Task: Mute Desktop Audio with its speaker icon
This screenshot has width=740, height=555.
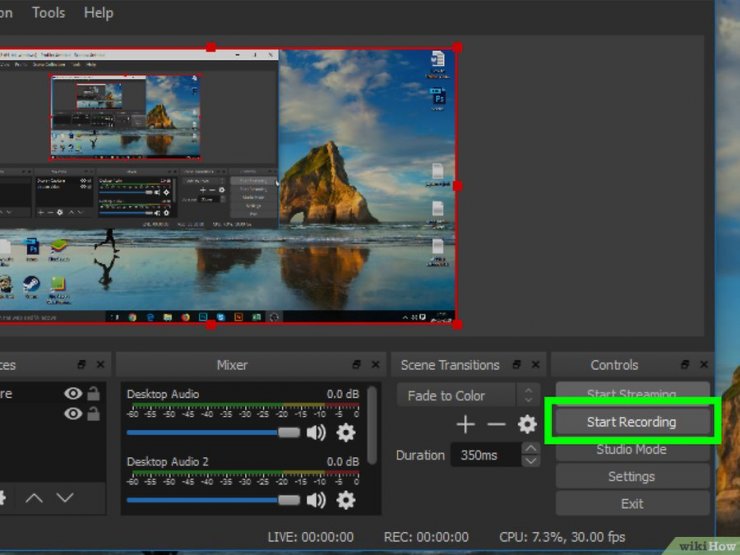Action: point(316,432)
